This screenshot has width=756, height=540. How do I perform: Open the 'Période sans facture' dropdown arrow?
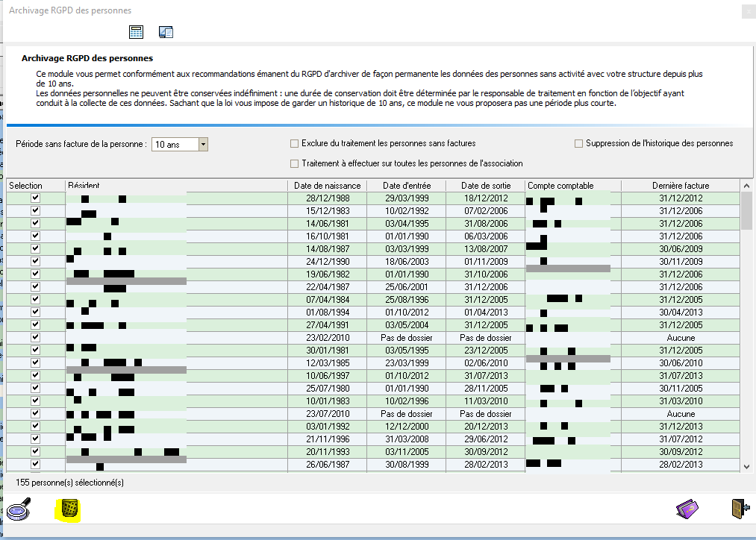pos(202,144)
